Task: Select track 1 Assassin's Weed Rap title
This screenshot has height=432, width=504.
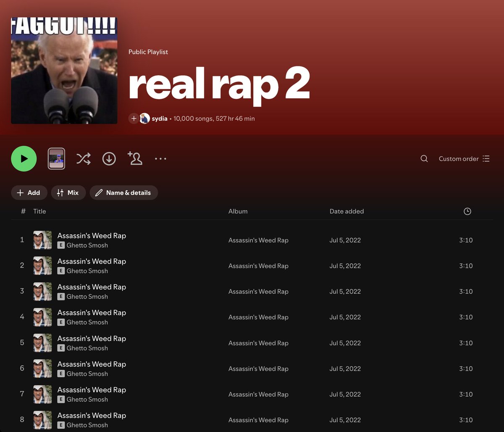Action: click(92, 236)
